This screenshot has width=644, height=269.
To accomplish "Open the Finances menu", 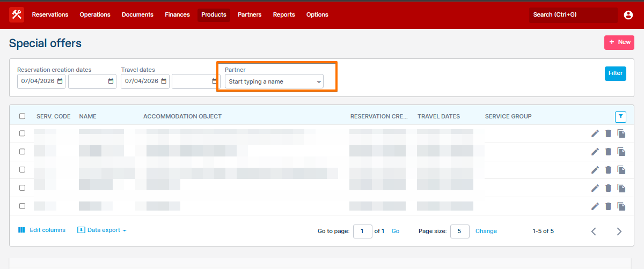I will tap(177, 14).
